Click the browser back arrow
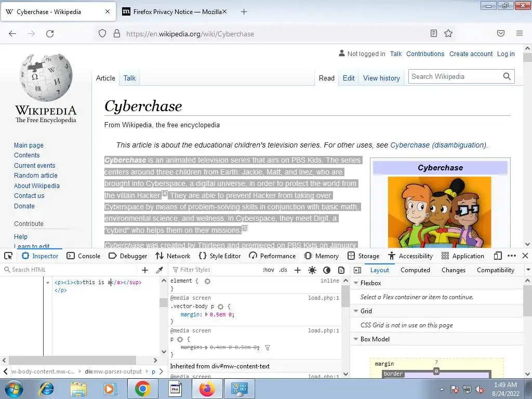 pos(12,34)
